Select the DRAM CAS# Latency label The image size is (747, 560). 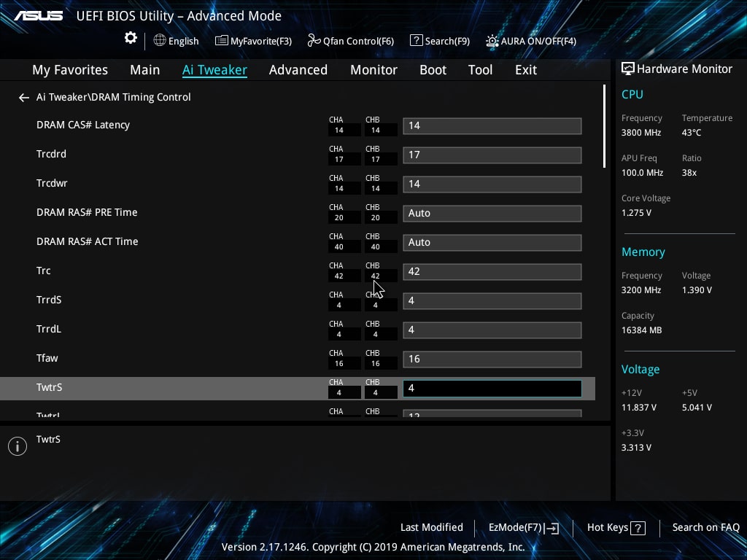pyautogui.click(x=83, y=125)
